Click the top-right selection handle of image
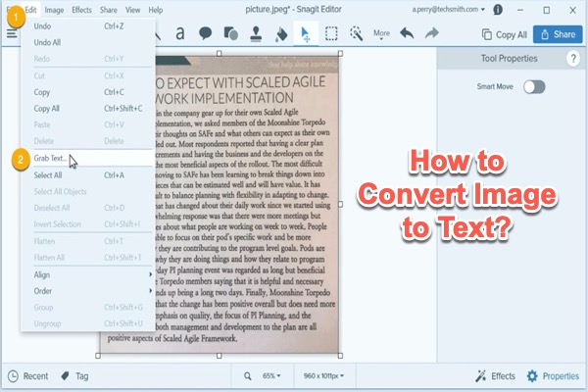Image resolution: width=588 pixels, height=392 pixels. (x=340, y=54)
